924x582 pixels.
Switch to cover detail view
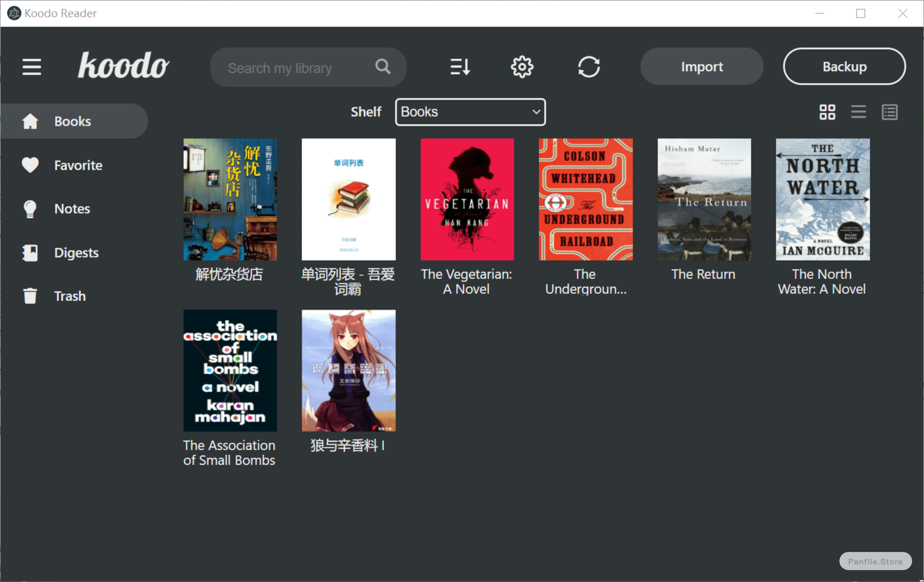[890, 112]
